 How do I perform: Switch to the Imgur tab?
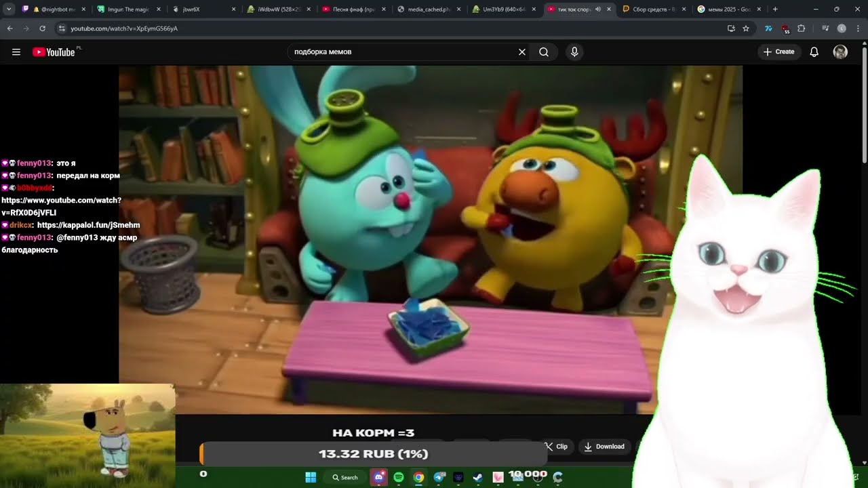point(129,9)
